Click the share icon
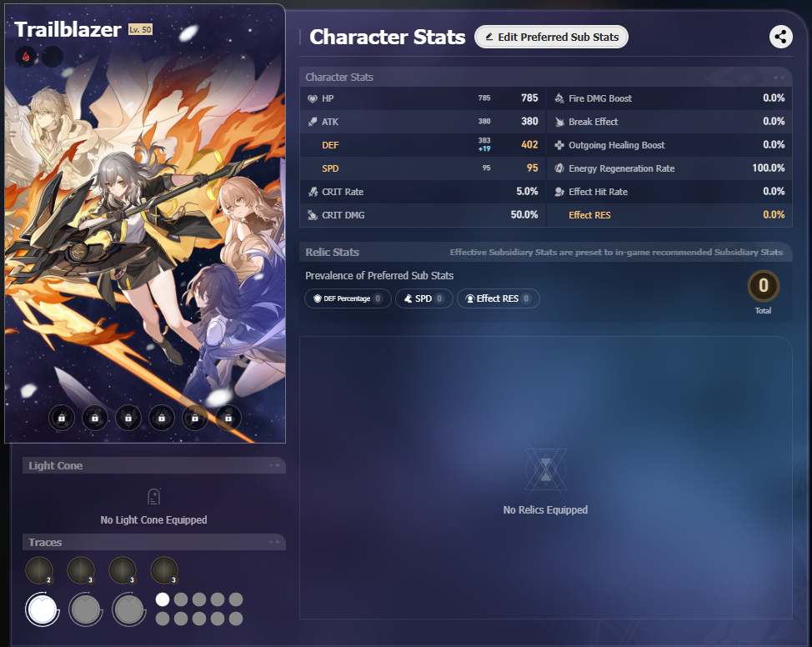 (780, 37)
